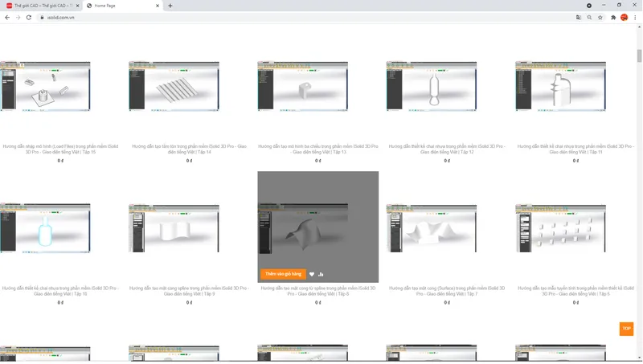Switch to the Thế giới CAD tab
Viewport: 643px width, 364px height.
click(x=40, y=6)
